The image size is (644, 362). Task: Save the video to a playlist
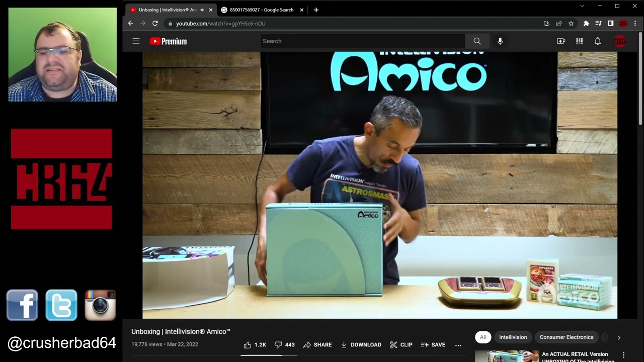click(x=433, y=345)
